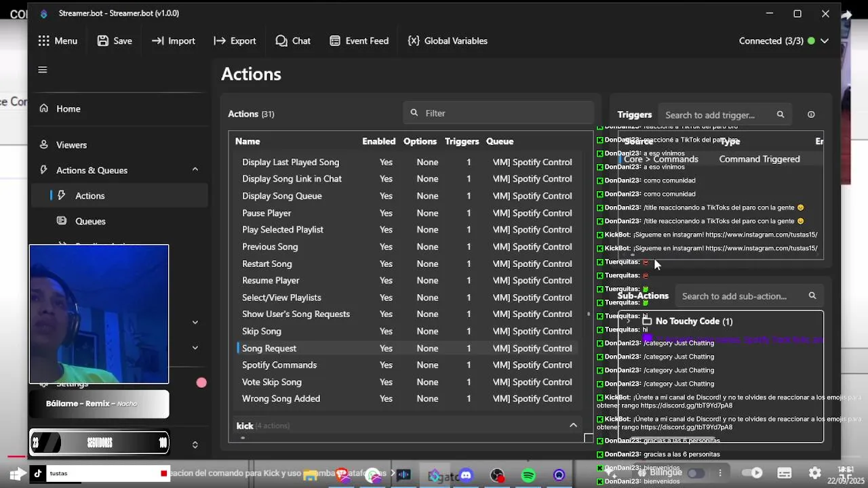The height and width of the screenshot is (488, 868).
Task: Open Spotify from the taskbar
Action: (x=528, y=475)
